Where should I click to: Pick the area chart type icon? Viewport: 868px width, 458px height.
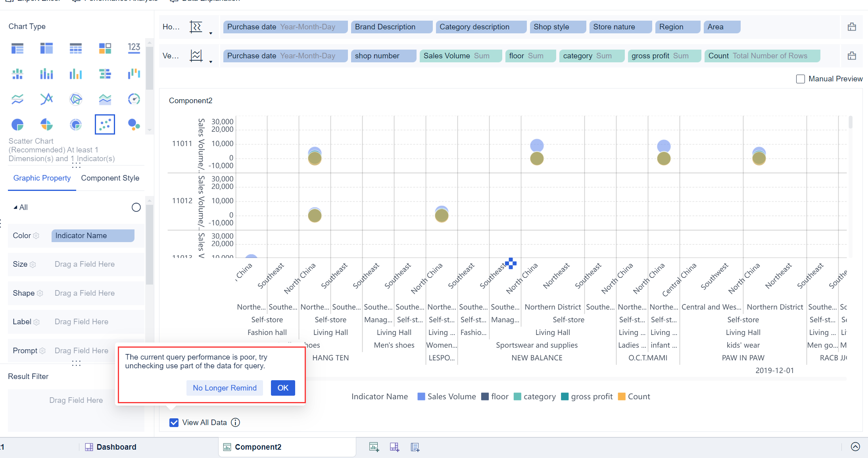105,99
